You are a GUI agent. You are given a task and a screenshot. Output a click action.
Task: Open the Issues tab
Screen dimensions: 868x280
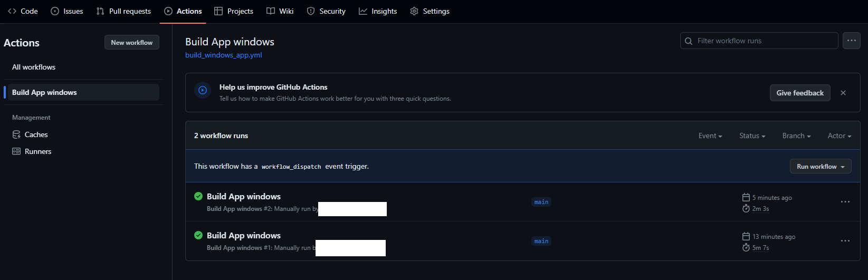coord(67,11)
